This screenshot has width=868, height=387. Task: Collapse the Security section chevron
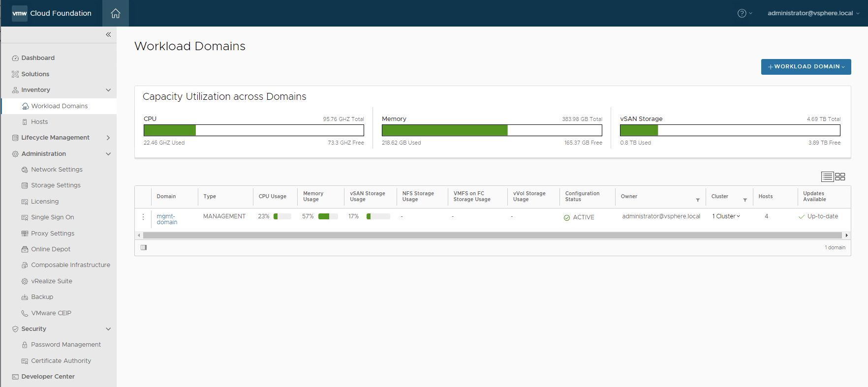[x=108, y=329]
